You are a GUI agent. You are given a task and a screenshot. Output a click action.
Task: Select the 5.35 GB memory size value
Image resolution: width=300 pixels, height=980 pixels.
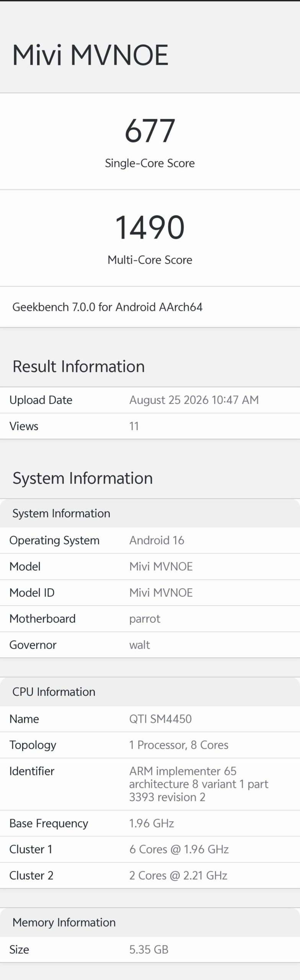pyautogui.click(x=149, y=949)
